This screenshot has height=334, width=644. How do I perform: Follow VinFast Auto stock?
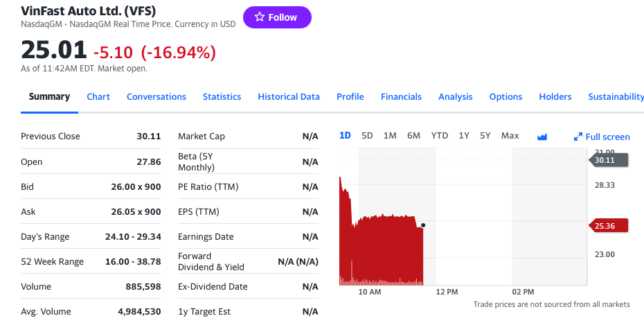[x=277, y=17]
